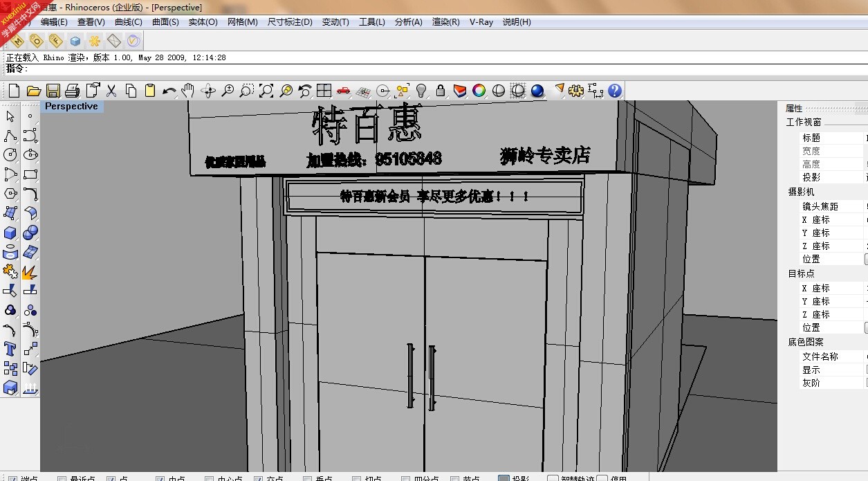This screenshot has width=868, height=481.
Task: Enable the 切点 osnap checkbox
Action: tap(357, 478)
